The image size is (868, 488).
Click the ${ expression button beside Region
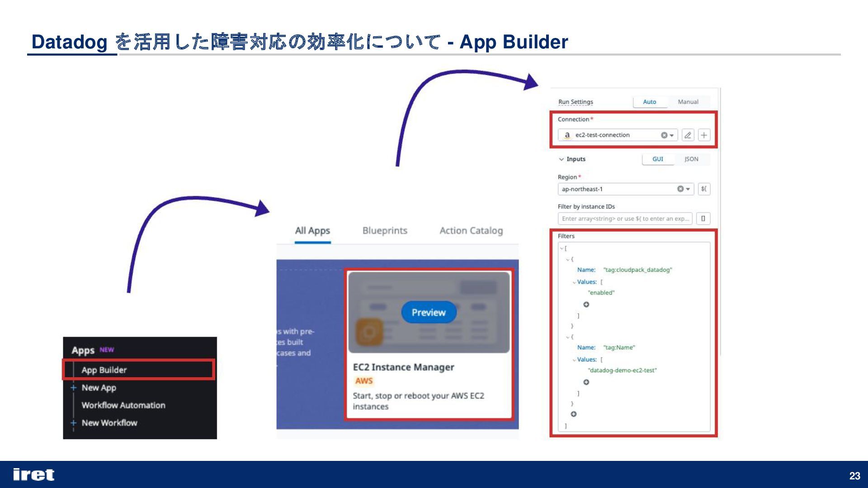704,189
